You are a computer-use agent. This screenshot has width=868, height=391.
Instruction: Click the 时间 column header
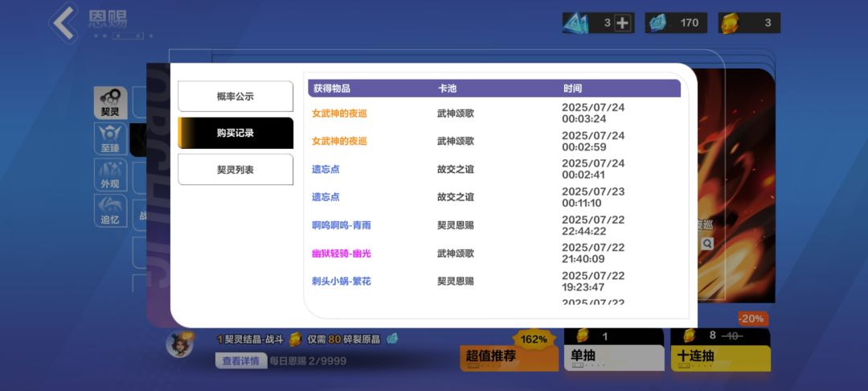pos(572,88)
